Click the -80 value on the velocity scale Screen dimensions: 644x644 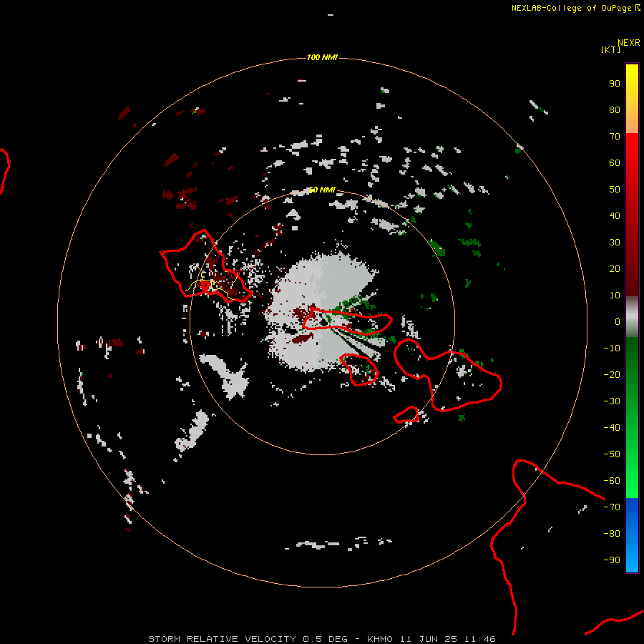coord(612,534)
